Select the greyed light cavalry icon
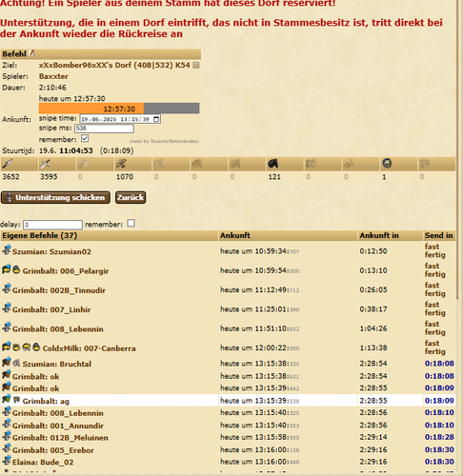Viewport: 463px width, 476px height. [197, 164]
